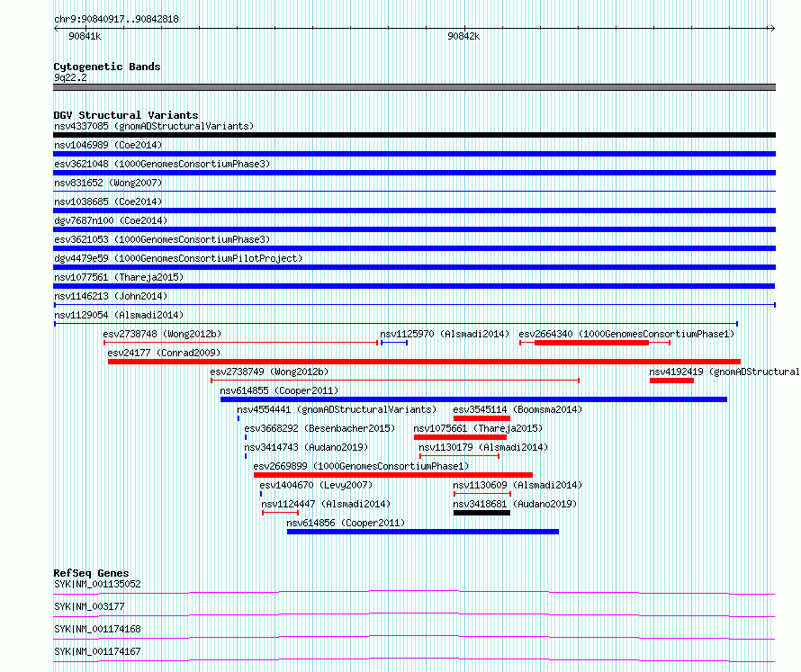801x672 pixels.
Task: Click nsv4192419 gnomADStructural label
Action: [x=724, y=372]
